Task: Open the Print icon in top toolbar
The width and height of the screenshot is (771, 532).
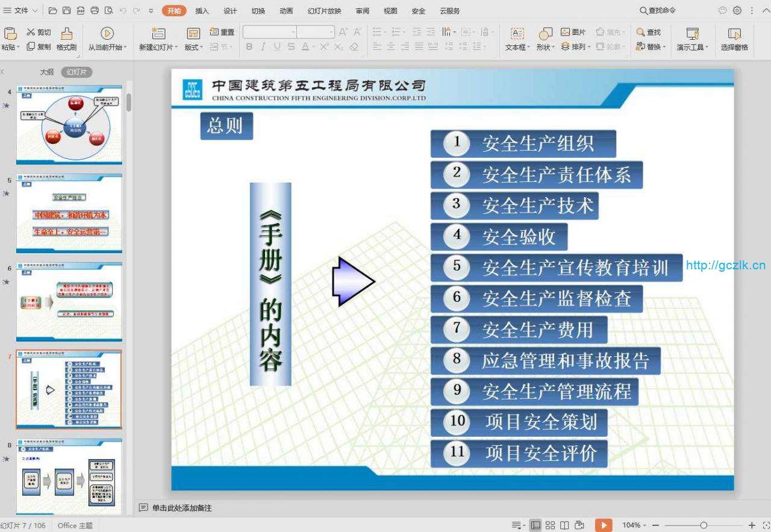Action: (95, 10)
